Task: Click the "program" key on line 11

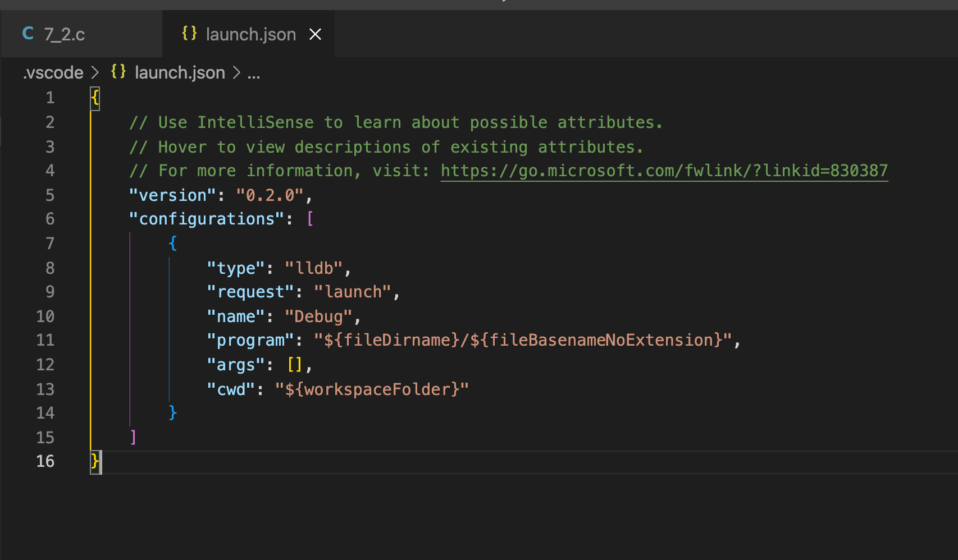Action: [x=250, y=340]
